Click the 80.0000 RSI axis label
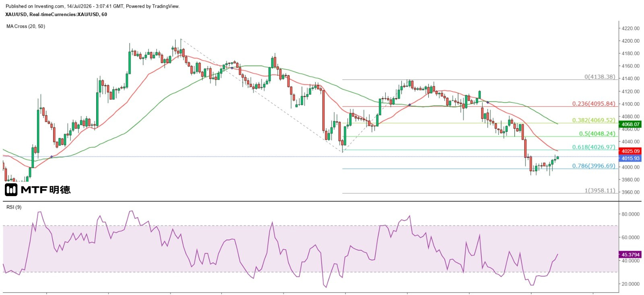Image resolution: width=644 pixels, height=295 pixels. (x=630, y=214)
